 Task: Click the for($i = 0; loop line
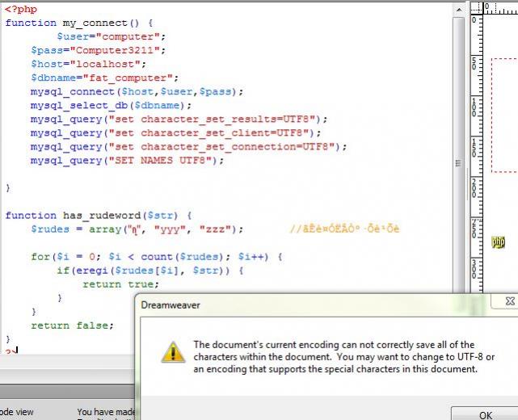point(157,257)
